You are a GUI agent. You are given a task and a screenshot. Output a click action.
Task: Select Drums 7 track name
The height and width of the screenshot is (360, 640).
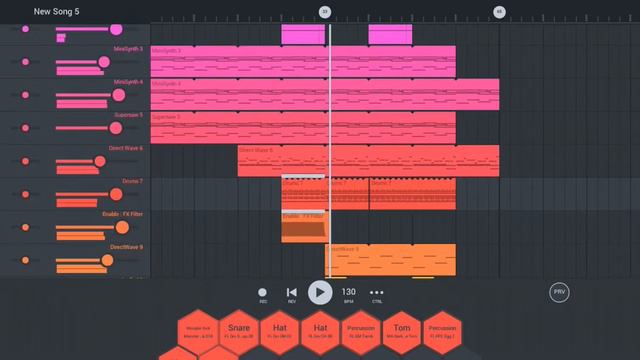pyautogui.click(x=133, y=181)
